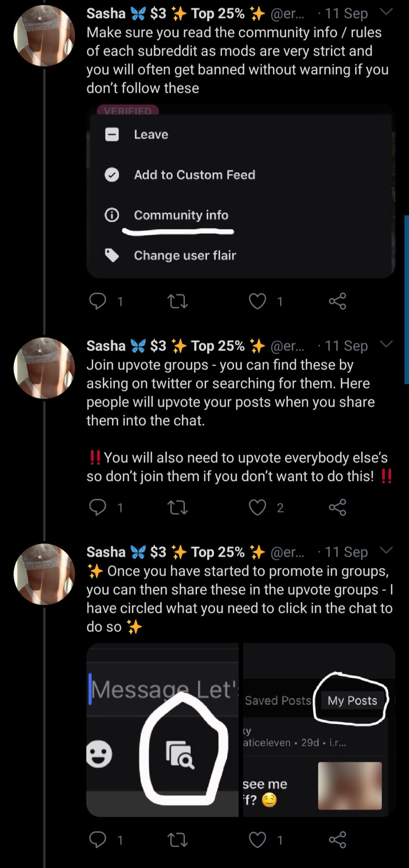Share the community info rules tweet
Image resolution: width=409 pixels, height=868 pixels.
(338, 301)
